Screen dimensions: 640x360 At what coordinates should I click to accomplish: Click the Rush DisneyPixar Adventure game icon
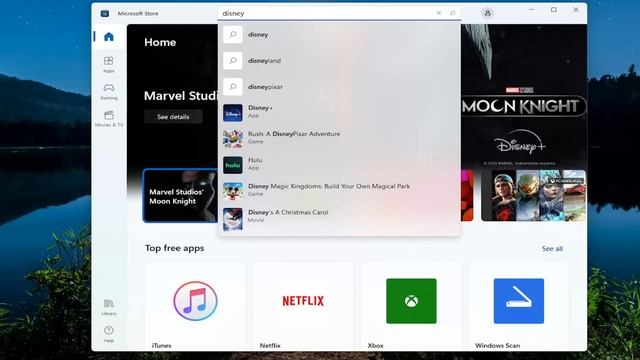(233, 139)
